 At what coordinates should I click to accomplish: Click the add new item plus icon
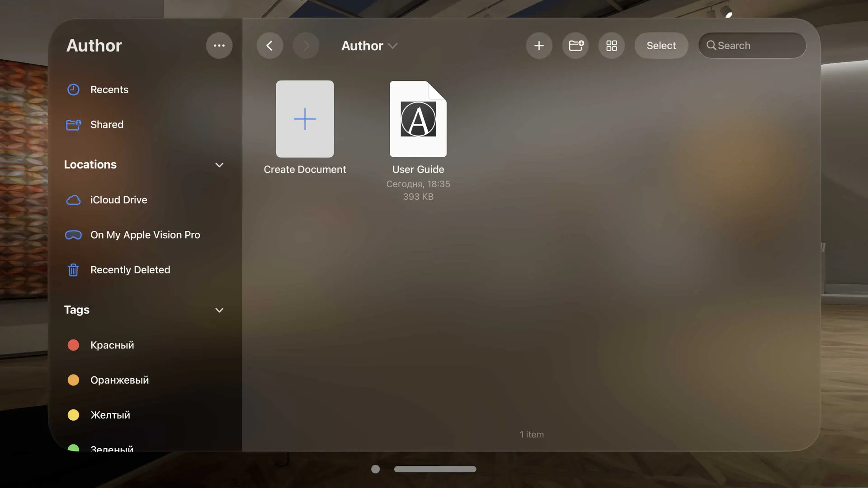click(539, 45)
